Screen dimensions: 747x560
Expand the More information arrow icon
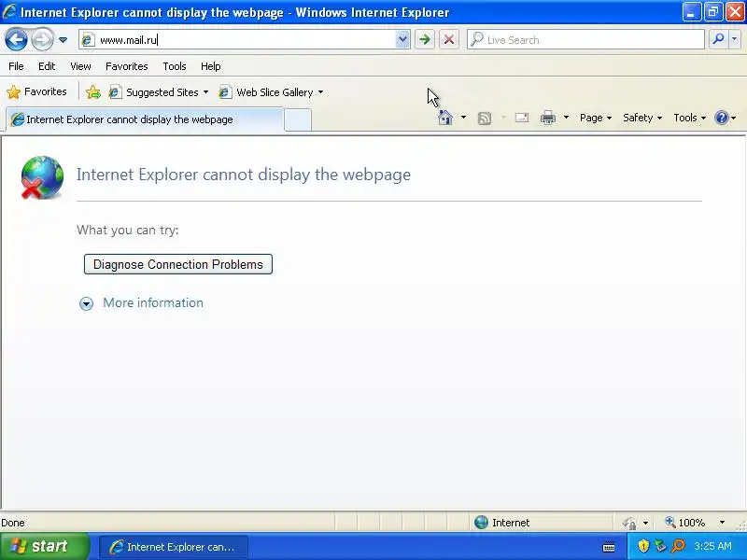[86, 303]
